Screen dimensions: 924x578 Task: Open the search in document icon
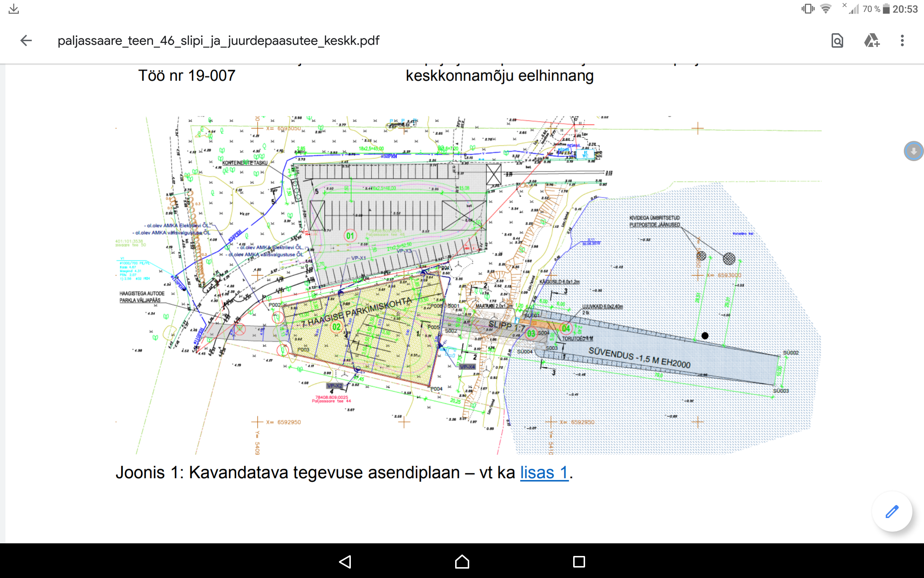coord(837,40)
